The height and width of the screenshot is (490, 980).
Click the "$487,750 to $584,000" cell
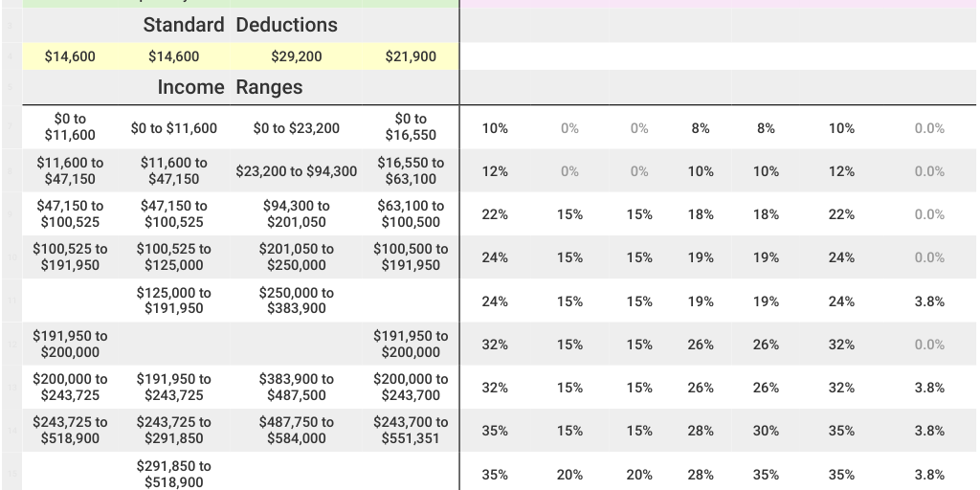pyautogui.click(x=297, y=430)
